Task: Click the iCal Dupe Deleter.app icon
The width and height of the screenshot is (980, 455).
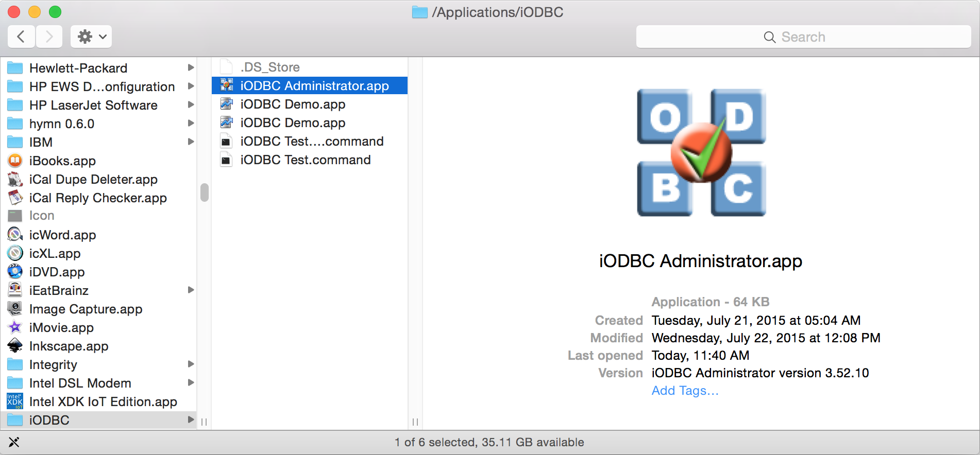Action: pos(15,179)
